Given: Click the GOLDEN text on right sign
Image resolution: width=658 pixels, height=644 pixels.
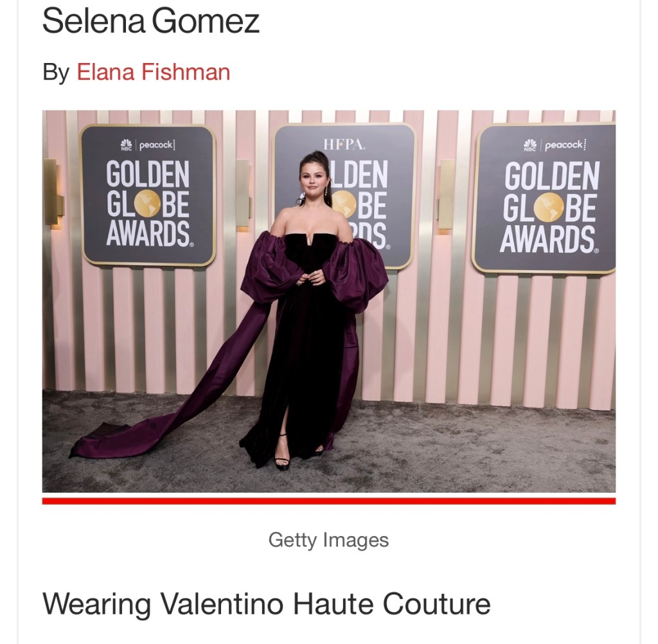Looking at the screenshot, I should pyautogui.click(x=552, y=176).
